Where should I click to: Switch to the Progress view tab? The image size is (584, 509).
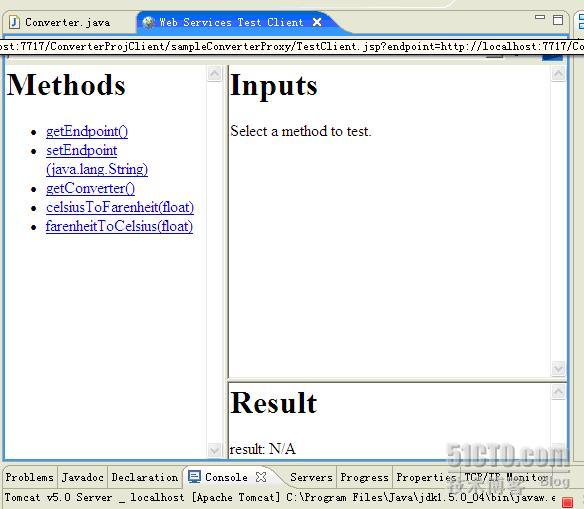click(364, 477)
